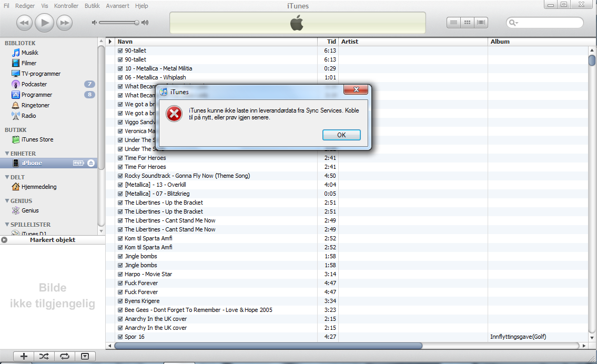
Task: Uncheck Metallica - Metal Militia checkbox
Action: coord(120,68)
